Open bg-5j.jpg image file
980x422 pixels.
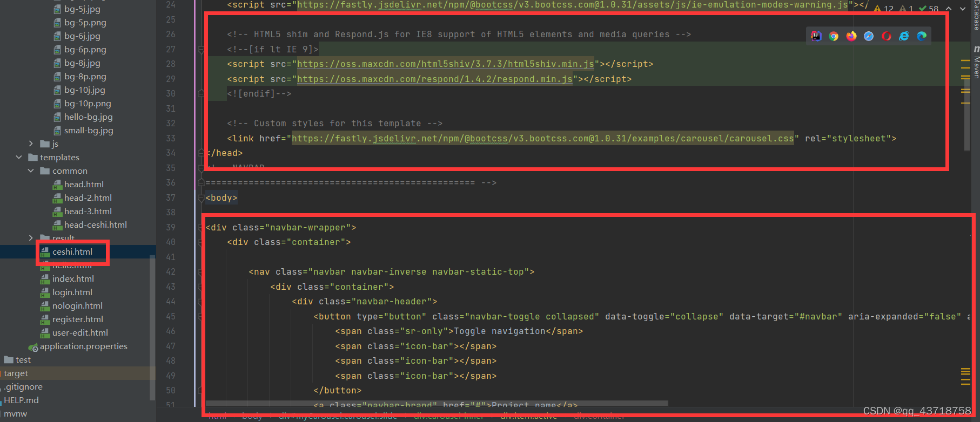point(82,9)
